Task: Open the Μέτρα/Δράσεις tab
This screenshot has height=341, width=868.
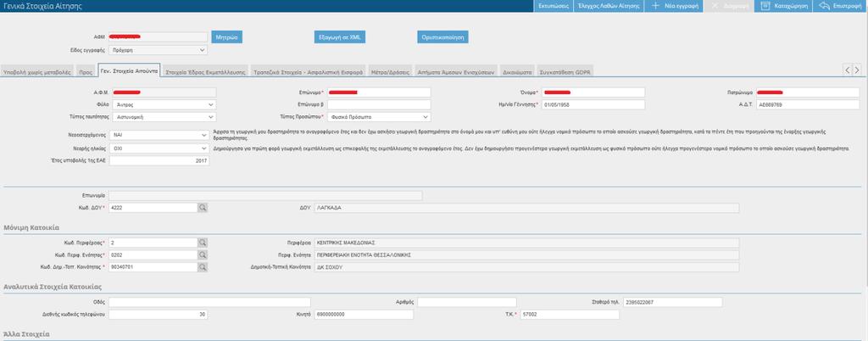Action: tap(391, 72)
